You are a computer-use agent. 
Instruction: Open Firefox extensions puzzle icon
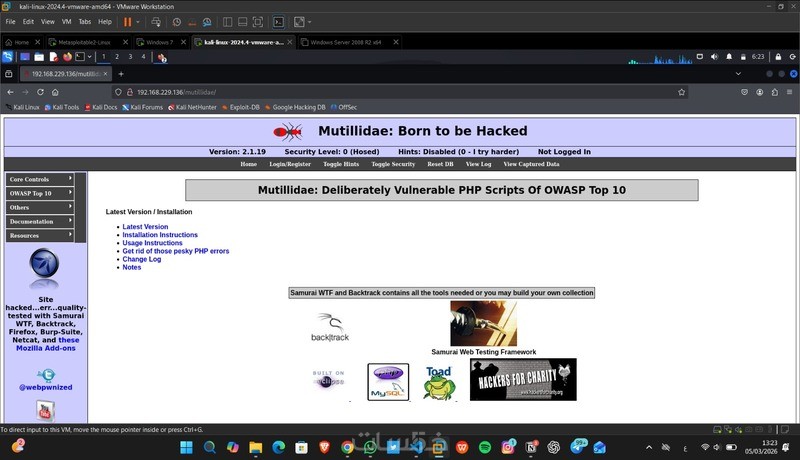pyautogui.click(x=774, y=92)
